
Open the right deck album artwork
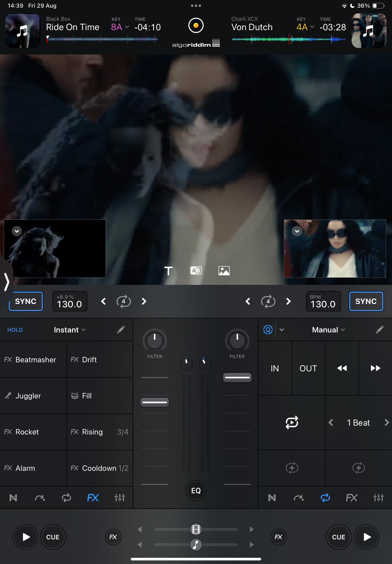[x=368, y=31]
